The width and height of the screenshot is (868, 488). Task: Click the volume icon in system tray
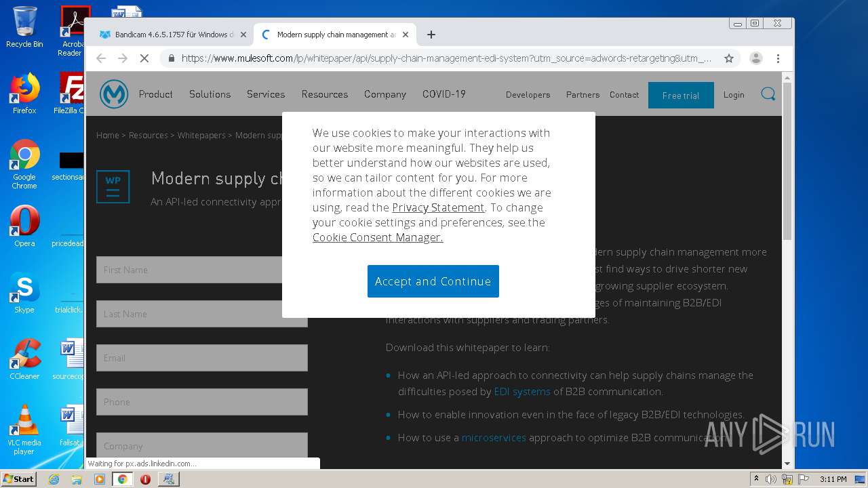[x=771, y=479]
